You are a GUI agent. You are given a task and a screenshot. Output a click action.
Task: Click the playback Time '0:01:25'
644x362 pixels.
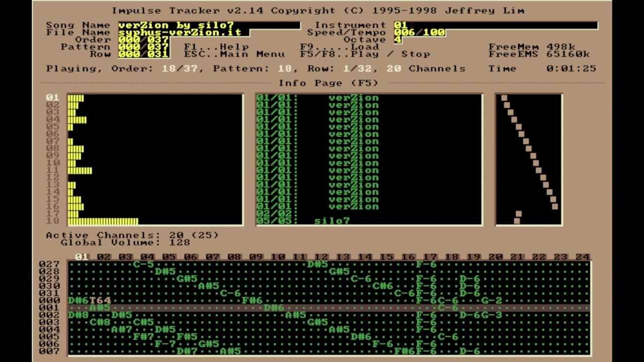click(571, 68)
